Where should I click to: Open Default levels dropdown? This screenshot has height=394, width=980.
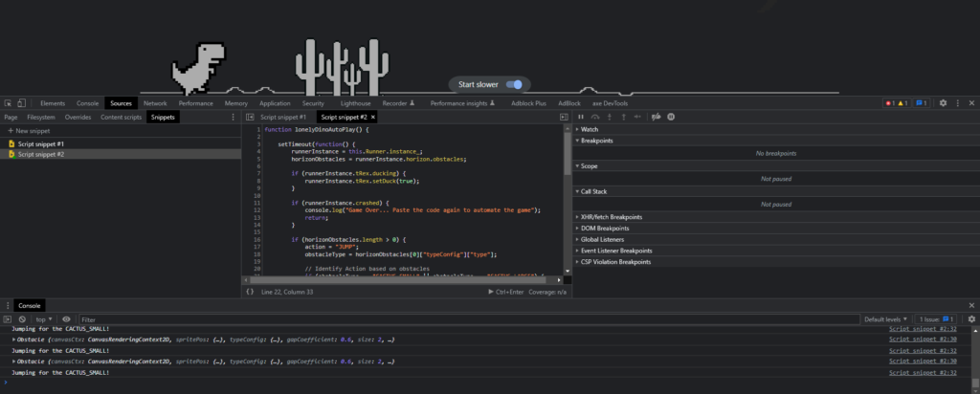[x=885, y=319]
